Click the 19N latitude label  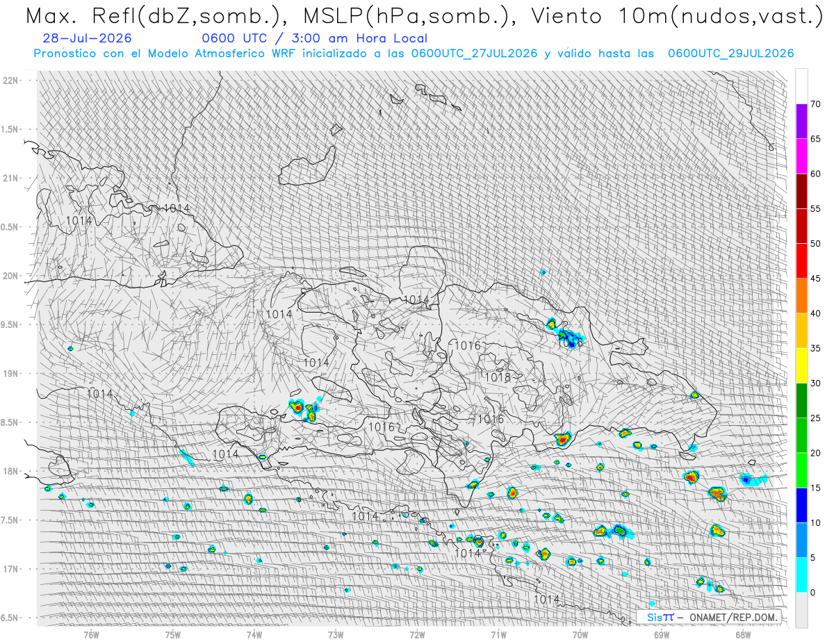[x=10, y=374]
